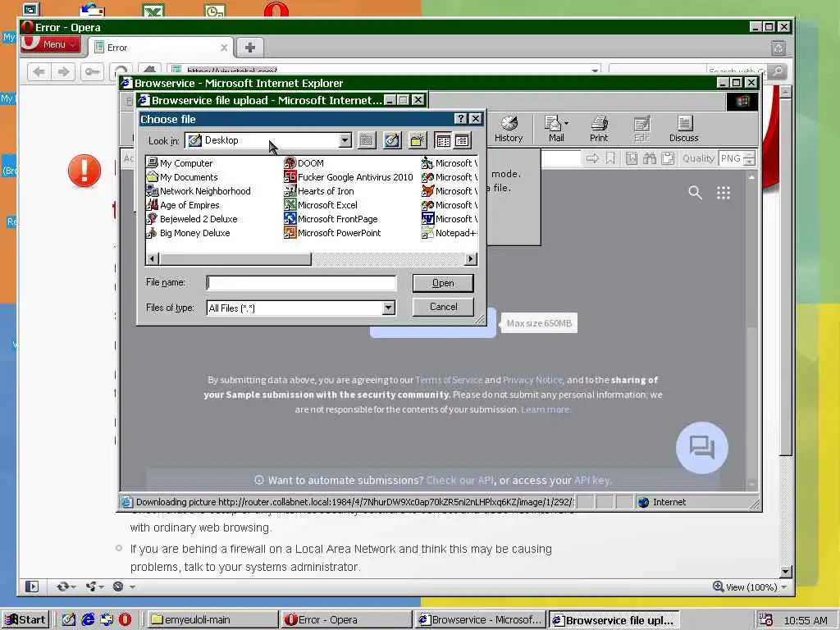Switch to Error - Opera taskbar button
This screenshot has width=840, height=630.
point(347,620)
